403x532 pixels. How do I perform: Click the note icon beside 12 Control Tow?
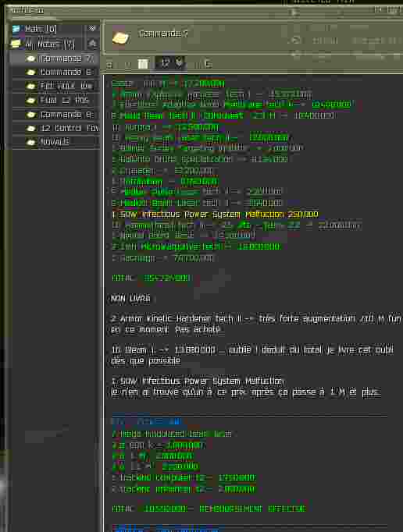click(x=31, y=129)
